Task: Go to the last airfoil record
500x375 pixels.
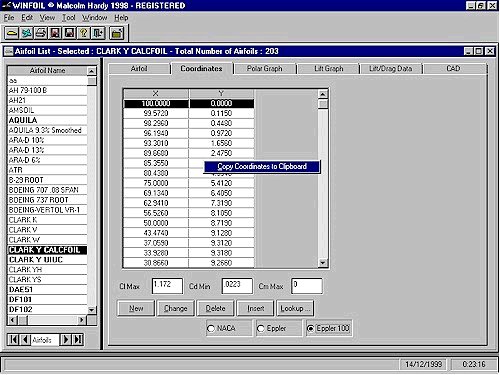Action: (x=78, y=340)
